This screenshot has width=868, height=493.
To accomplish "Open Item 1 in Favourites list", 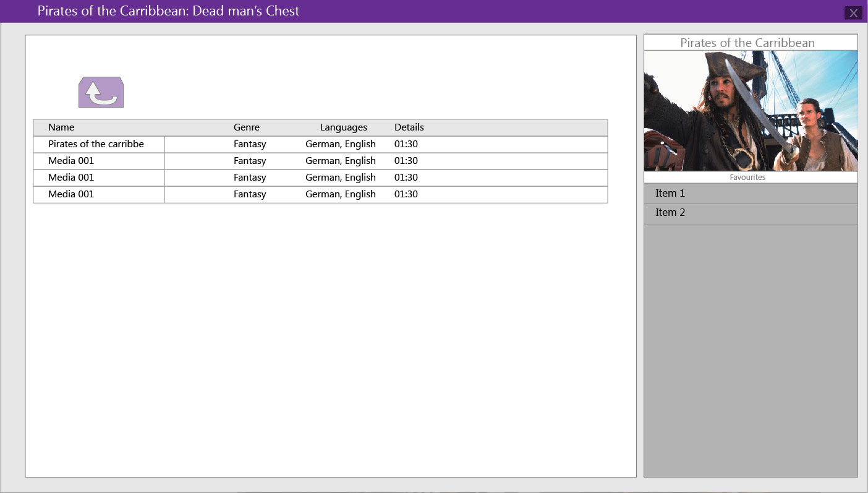I will (751, 194).
